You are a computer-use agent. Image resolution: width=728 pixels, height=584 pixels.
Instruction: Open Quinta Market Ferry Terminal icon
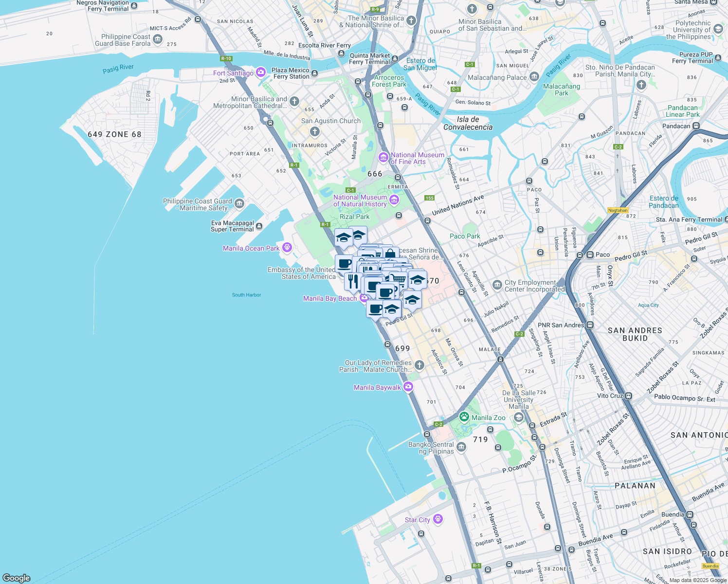click(x=396, y=59)
